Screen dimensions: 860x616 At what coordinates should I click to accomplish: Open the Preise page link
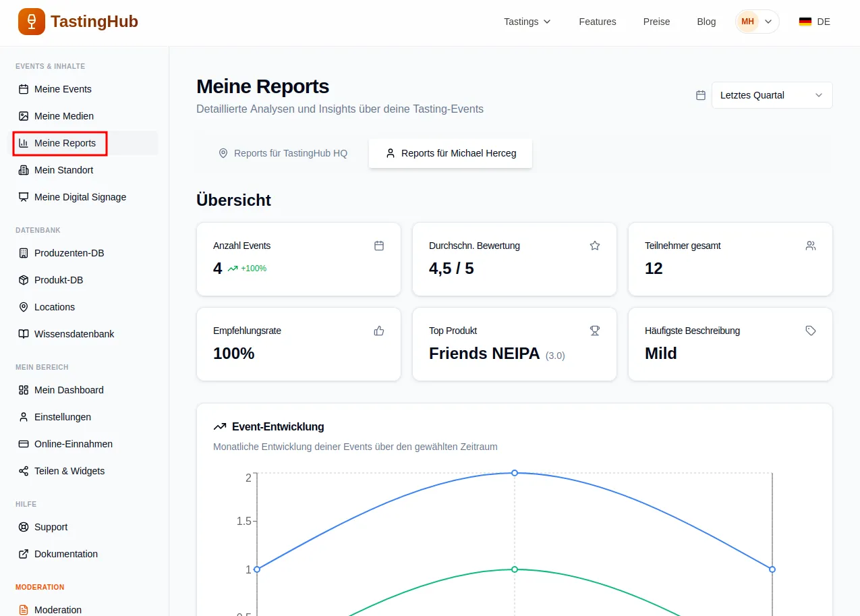tap(656, 22)
